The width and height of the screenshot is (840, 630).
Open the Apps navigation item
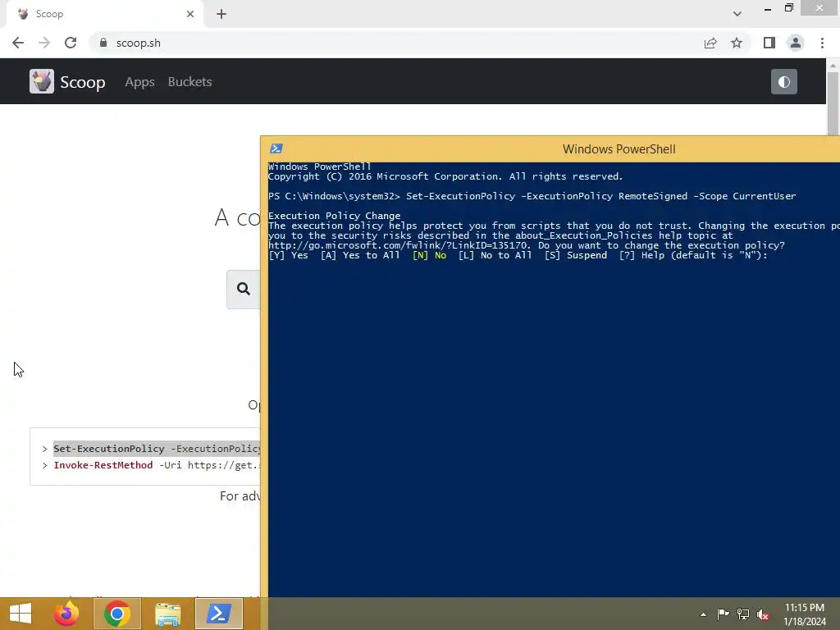tap(139, 82)
